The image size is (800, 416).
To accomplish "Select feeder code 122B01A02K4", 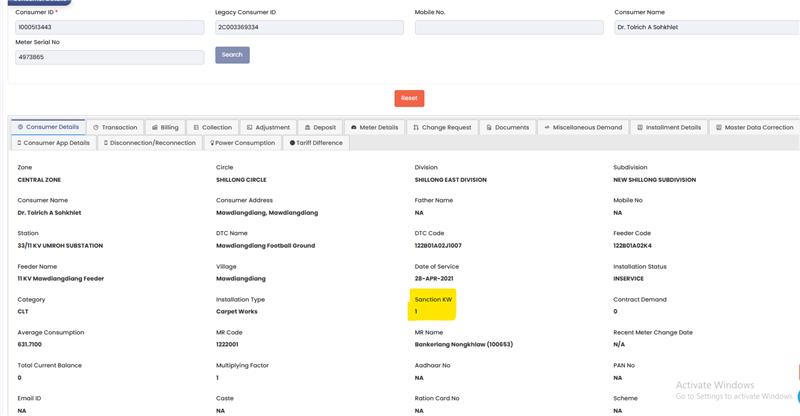I will pos(632,246).
